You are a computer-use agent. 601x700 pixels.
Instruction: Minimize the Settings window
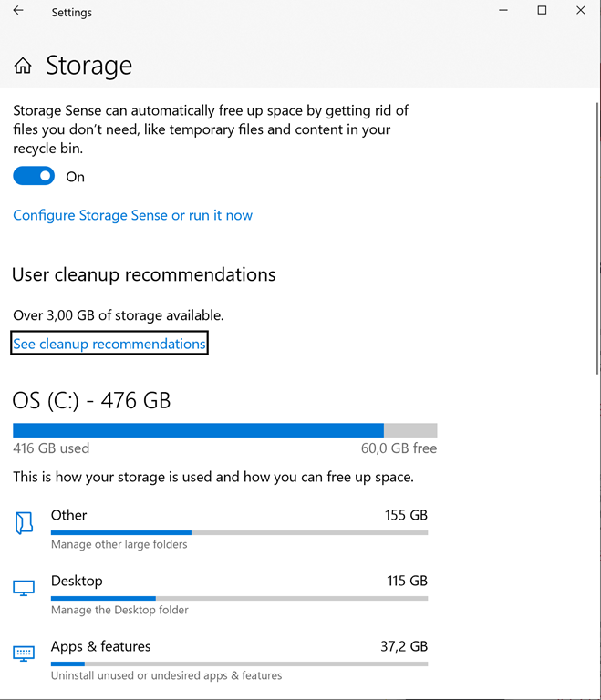click(x=503, y=12)
